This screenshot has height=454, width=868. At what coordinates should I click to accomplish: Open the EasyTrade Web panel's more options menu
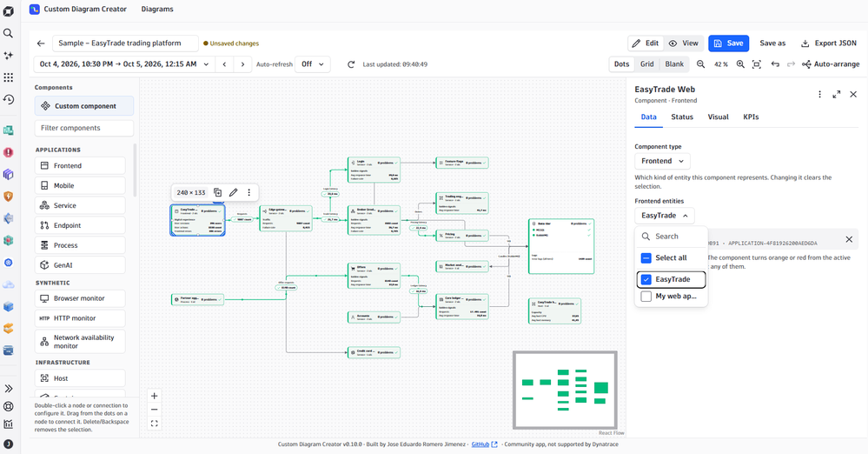pos(820,94)
